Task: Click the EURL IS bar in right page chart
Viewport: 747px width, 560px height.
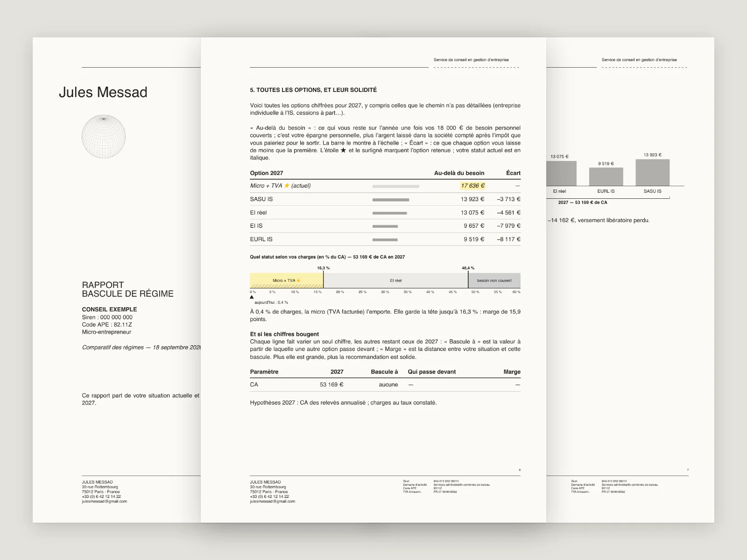Action: 606,177
